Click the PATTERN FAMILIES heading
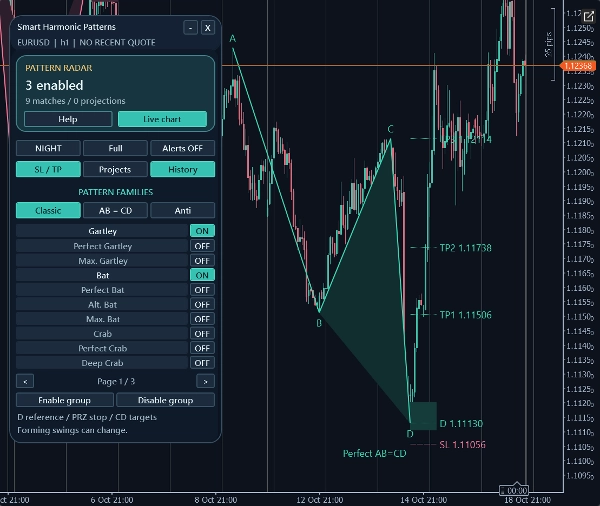 coord(116,192)
